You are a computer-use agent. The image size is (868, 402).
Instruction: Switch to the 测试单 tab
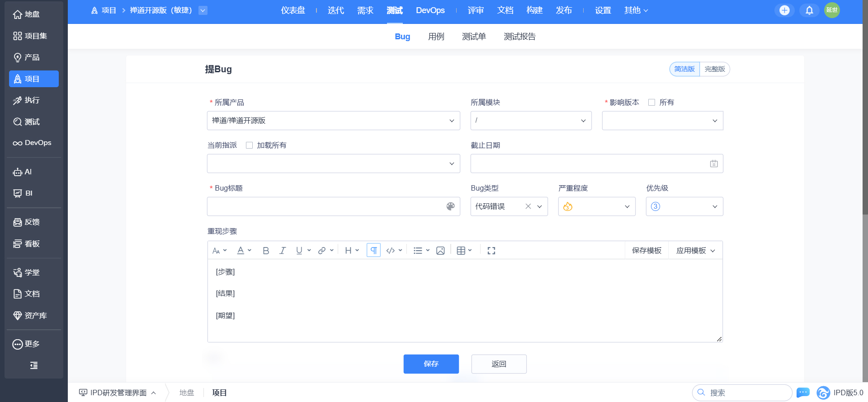click(474, 37)
